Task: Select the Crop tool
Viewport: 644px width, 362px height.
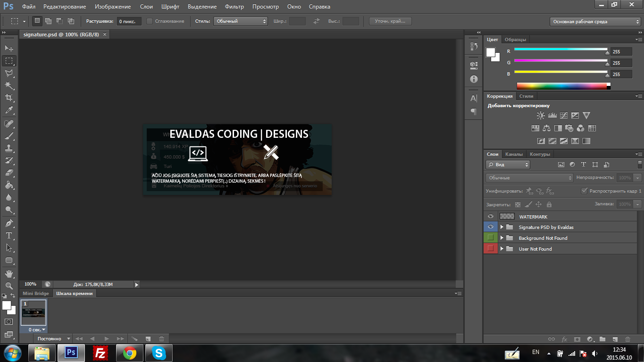Action: point(9,98)
